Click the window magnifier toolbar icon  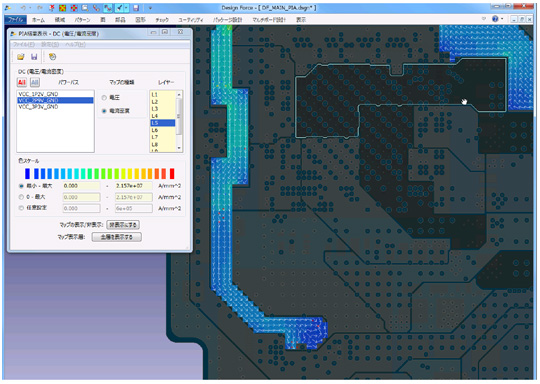[x=85, y=8]
